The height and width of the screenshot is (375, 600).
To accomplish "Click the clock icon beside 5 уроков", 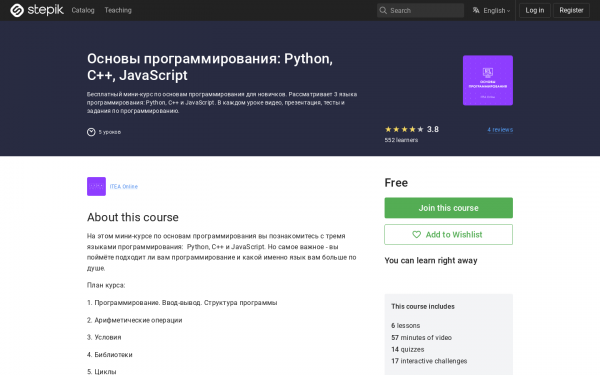I will point(91,132).
